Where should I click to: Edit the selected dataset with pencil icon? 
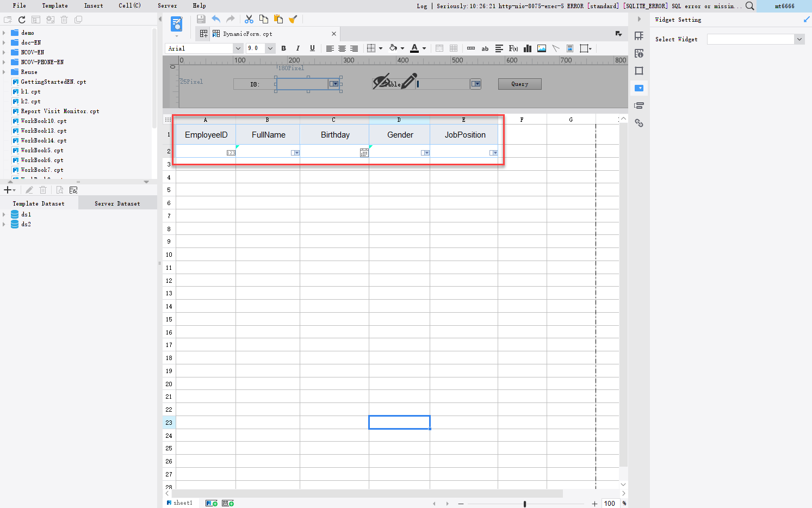pos(29,190)
